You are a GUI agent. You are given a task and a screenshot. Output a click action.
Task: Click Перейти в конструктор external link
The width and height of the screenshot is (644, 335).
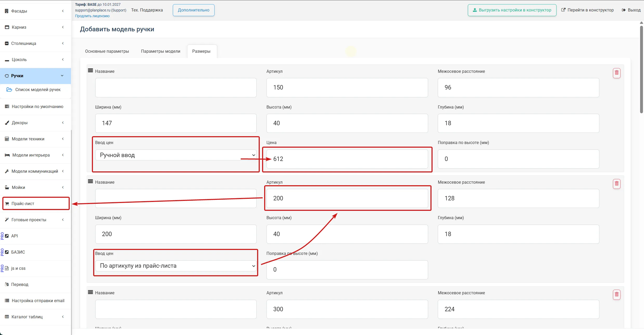[x=587, y=10]
